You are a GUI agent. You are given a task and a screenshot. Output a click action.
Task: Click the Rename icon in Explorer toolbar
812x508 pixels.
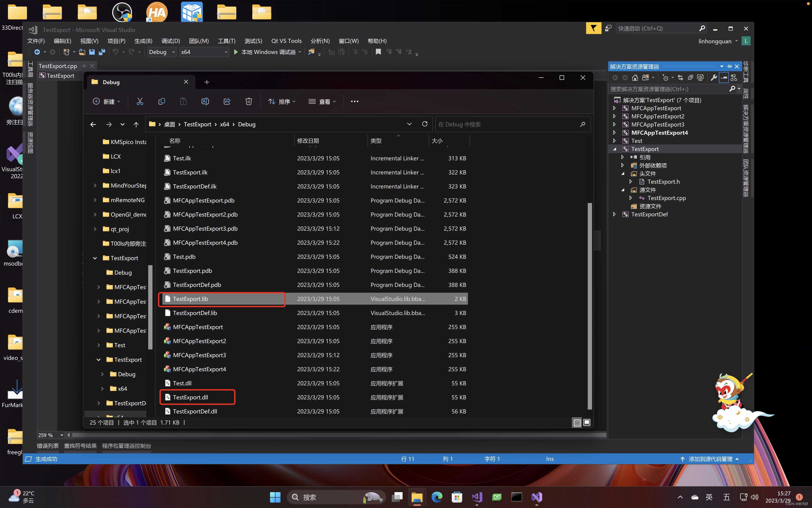click(205, 101)
